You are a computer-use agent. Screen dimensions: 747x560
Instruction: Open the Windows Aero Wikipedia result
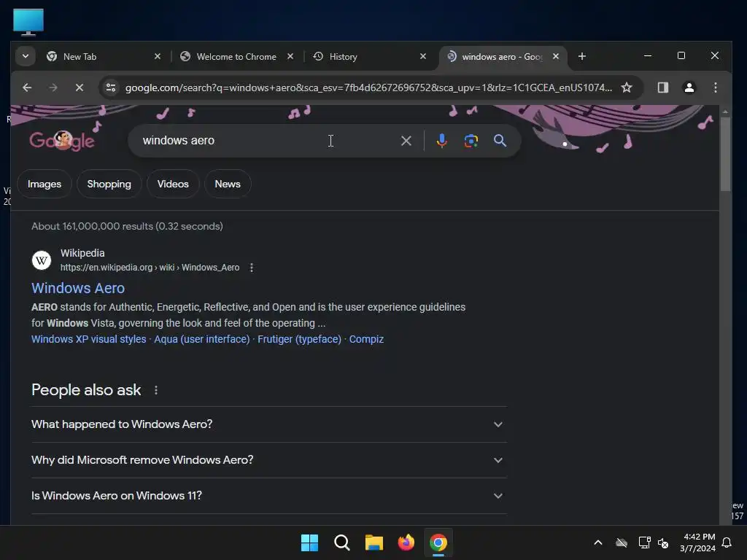[x=78, y=288]
